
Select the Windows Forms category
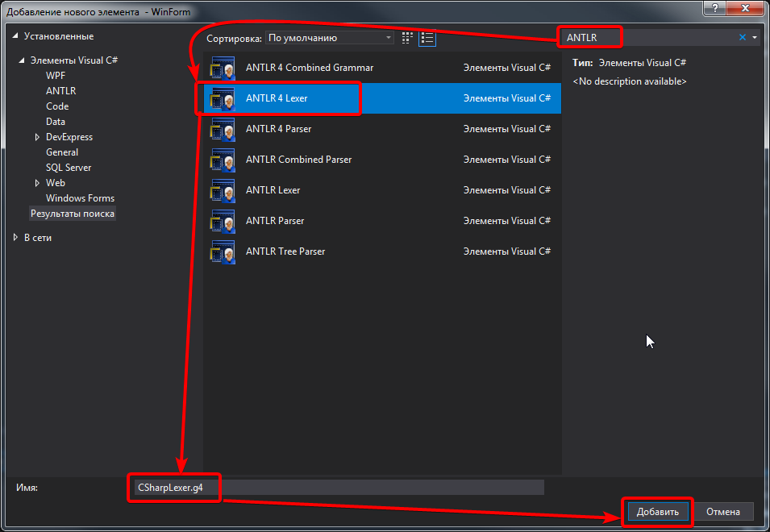pos(80,198)
